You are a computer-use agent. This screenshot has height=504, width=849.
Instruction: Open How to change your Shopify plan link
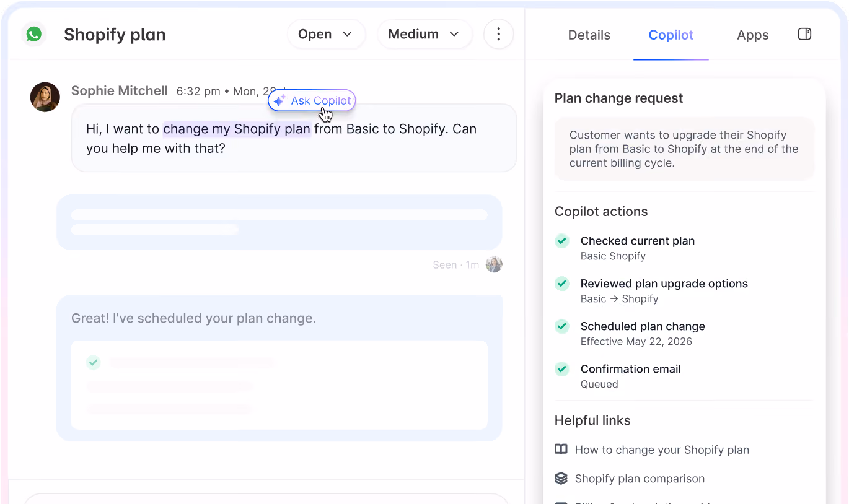coord(662,450)
